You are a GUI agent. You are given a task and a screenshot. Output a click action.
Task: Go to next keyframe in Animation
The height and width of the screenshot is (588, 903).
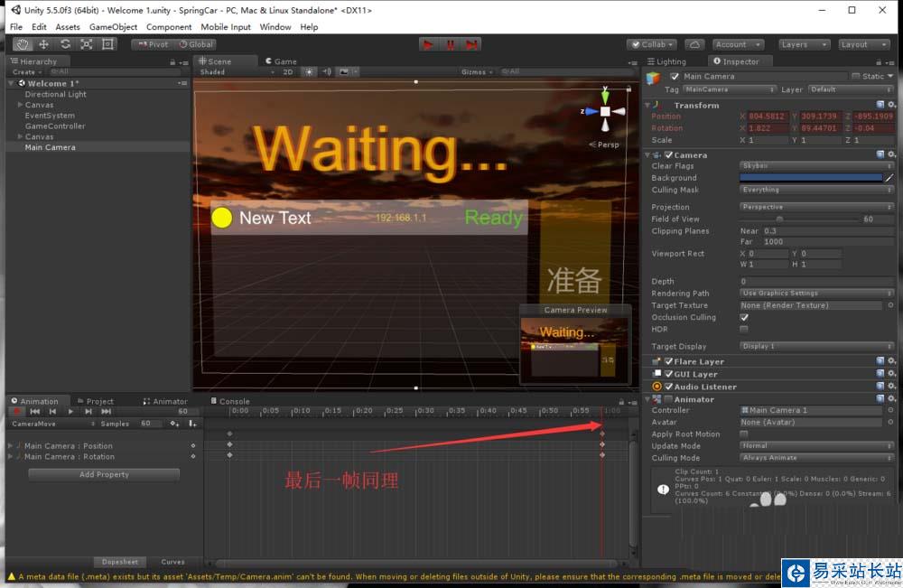pyautogui.click(x=88, y=411)
